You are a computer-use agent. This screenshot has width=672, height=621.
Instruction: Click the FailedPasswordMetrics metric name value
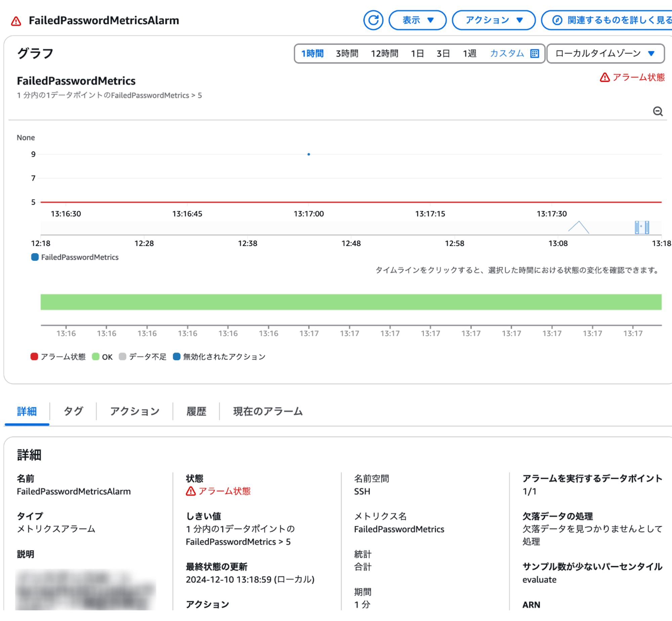pos(399,529)
